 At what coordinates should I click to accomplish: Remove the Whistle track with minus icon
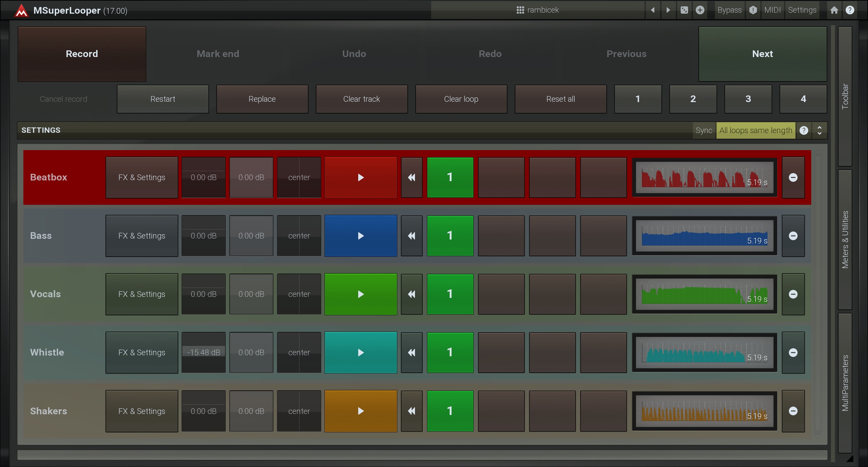(793, 353)
